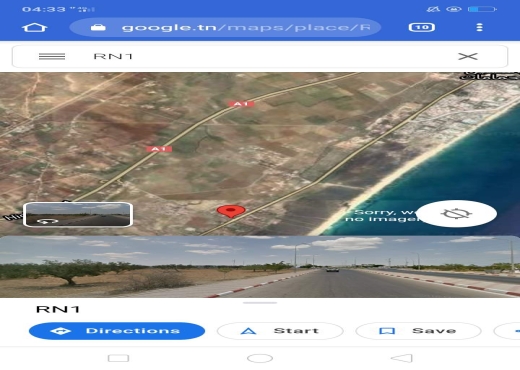Tap the battery indicator in the status bar
This screenshot has width=520, height=370.
[482, 9]
